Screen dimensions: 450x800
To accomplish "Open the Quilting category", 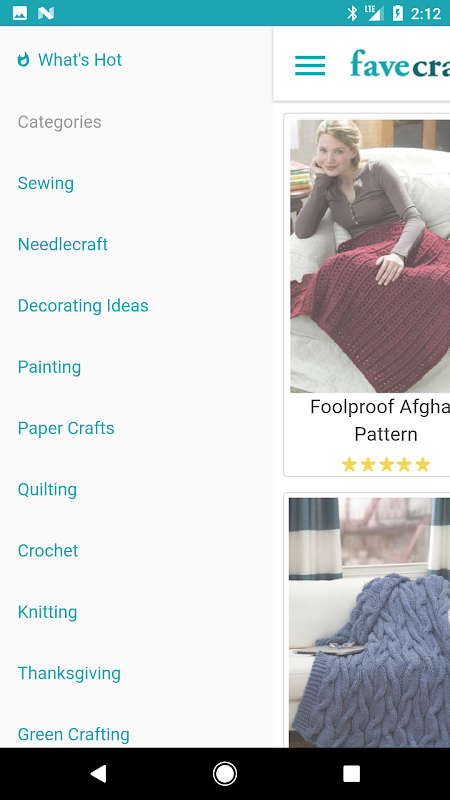I will point(47,489).
